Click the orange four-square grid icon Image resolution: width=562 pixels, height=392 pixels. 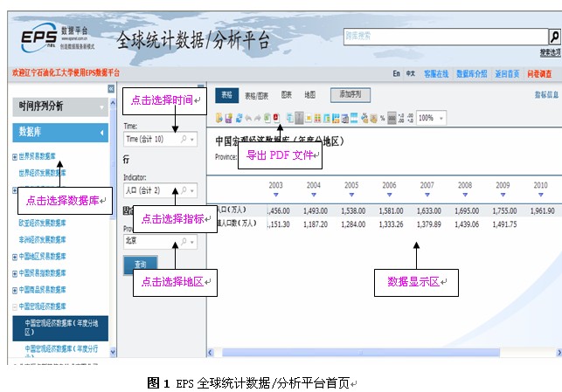317,118
